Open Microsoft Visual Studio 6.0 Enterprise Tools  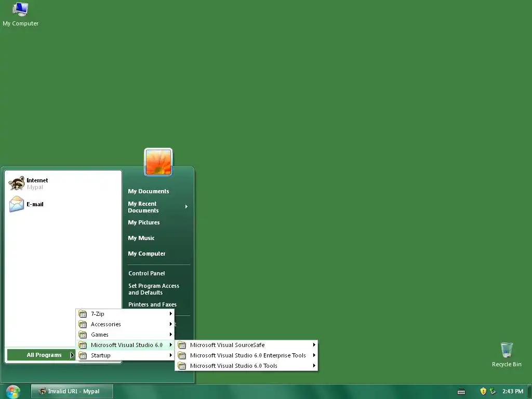coord(246,355)
